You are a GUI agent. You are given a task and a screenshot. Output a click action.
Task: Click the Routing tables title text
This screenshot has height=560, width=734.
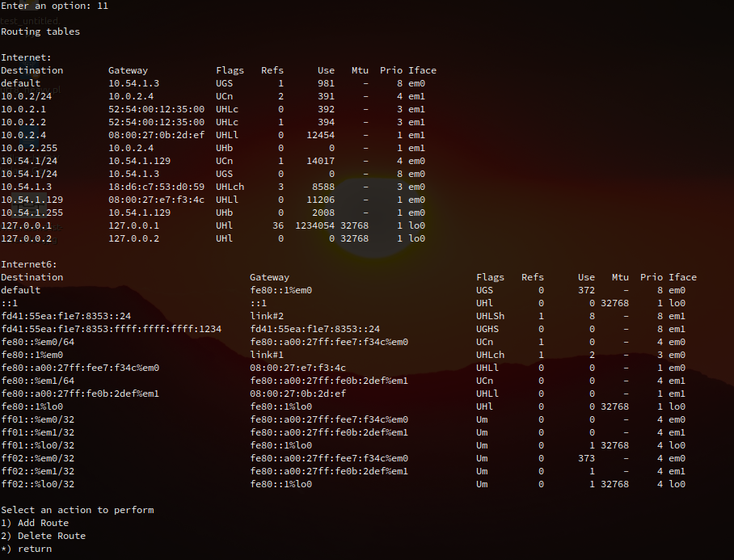tap(40, 32)
